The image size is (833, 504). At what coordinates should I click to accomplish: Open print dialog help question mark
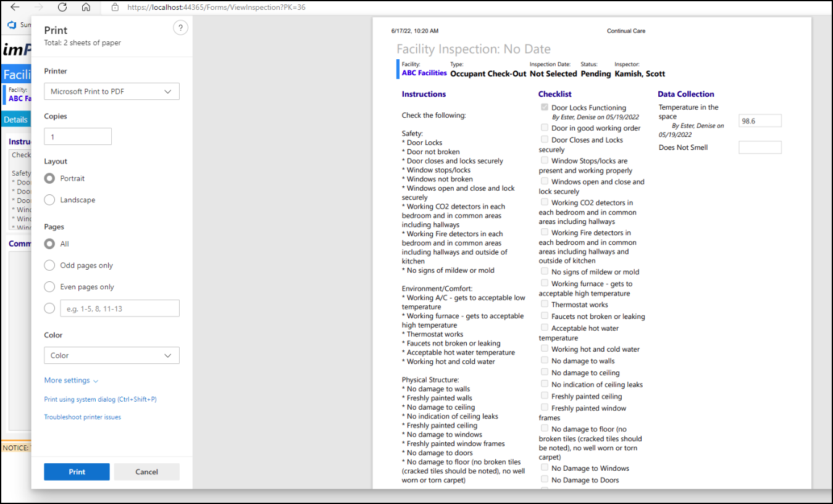click(180, 28)
